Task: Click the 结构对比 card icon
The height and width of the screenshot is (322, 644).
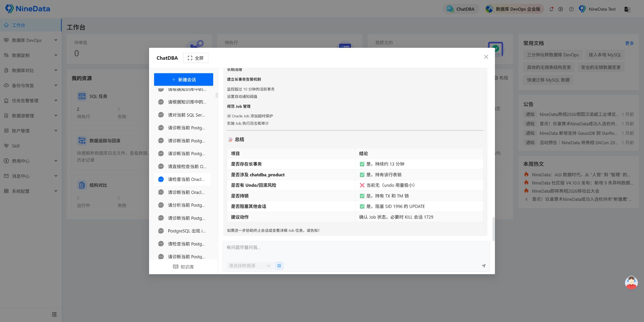Action: tap(82, 185)
